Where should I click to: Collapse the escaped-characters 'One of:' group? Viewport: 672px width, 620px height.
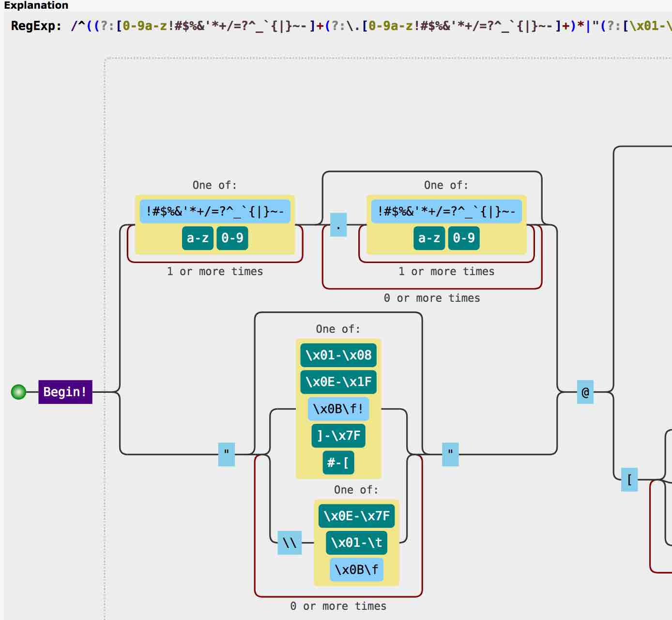tap(356, 490)
